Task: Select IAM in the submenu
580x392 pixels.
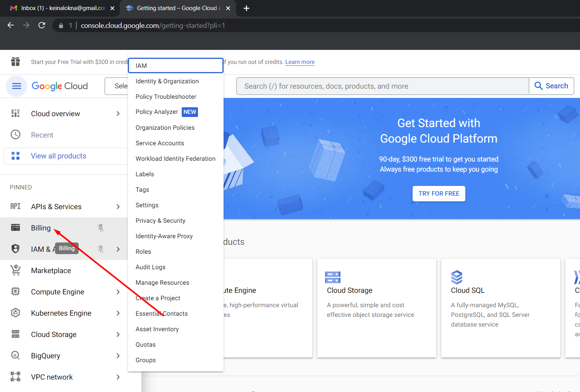Action: (176, 65)
